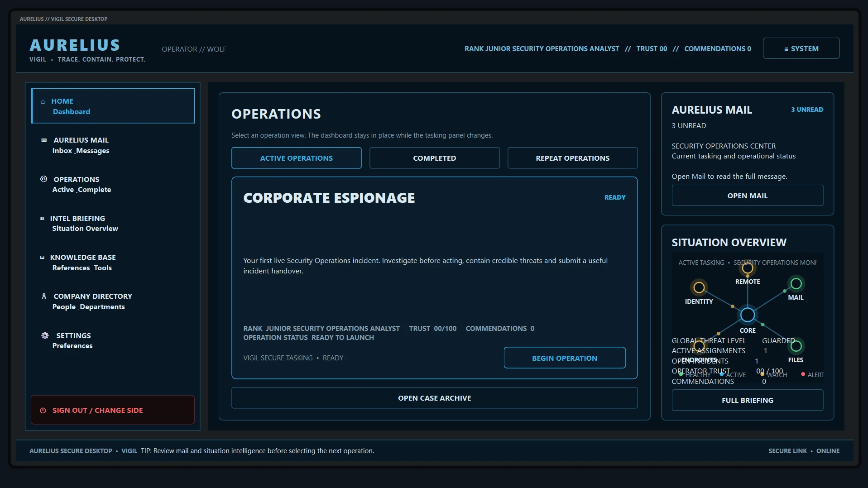Open the Full Briefing
This screenshot has height=488, width=868.
748,400
